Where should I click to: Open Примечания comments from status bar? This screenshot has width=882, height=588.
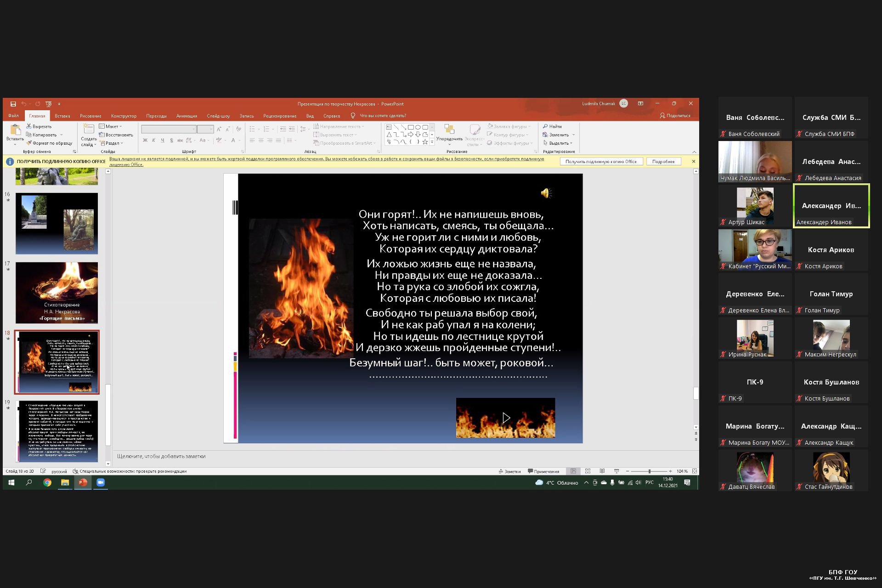[543, 471]
